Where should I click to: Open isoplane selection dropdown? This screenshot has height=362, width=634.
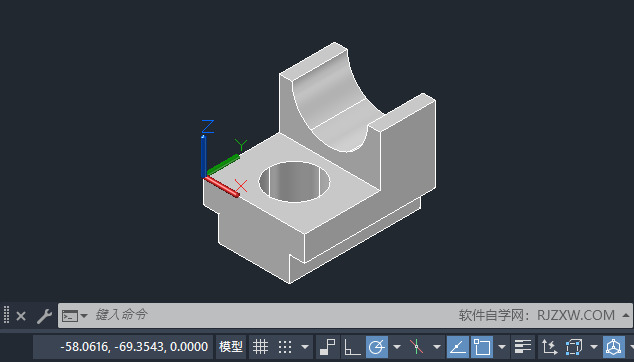click(x=437, y=347)
